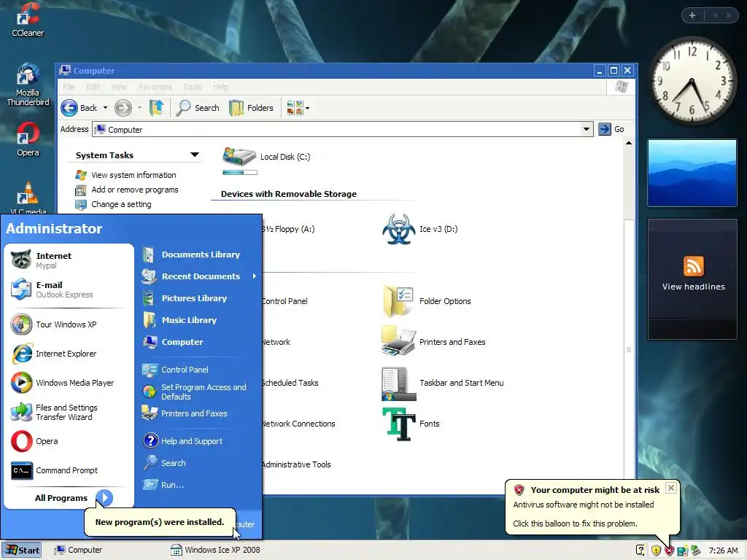
Task: Click Change a setting link
Action: click(x=121, y=204)
